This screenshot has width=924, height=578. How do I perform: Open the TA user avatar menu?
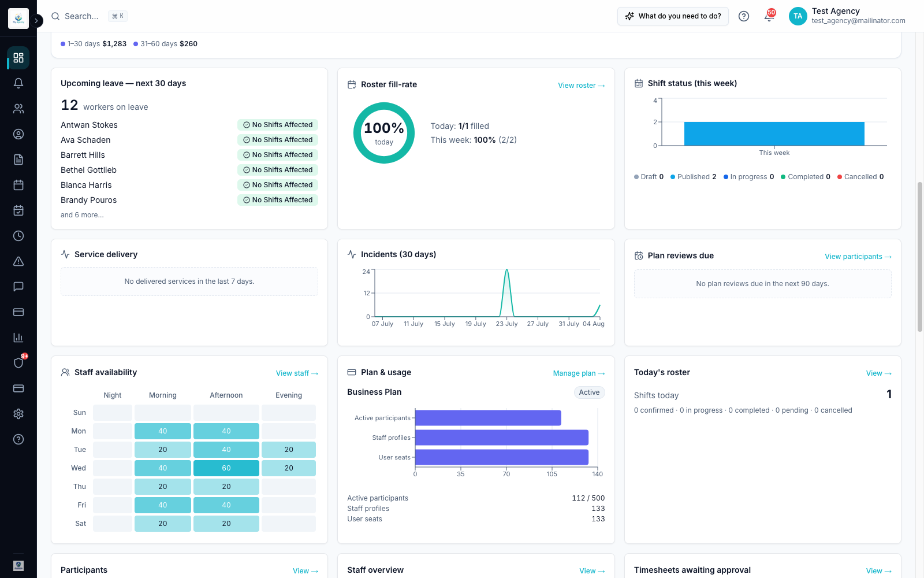click(x=798, y=16)
